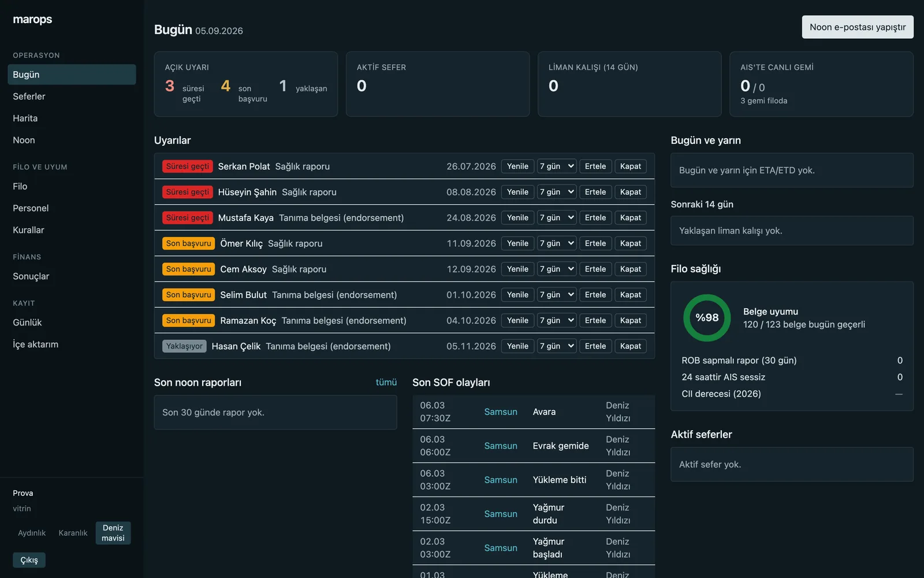Open 7 gün dropdown for Mustafa Kaya
Viewport: 924px width, 578px height.
pos(557,218)
